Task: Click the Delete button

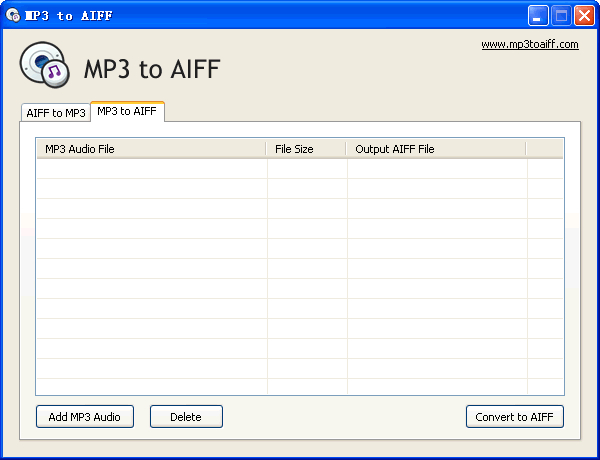Action: (186, 416)
